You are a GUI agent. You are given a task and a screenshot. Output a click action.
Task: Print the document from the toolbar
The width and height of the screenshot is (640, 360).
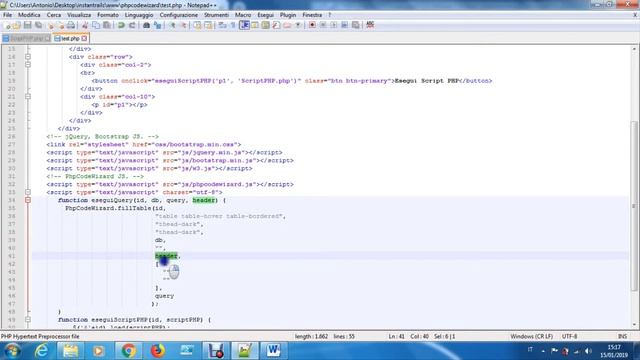coord(71,25)
